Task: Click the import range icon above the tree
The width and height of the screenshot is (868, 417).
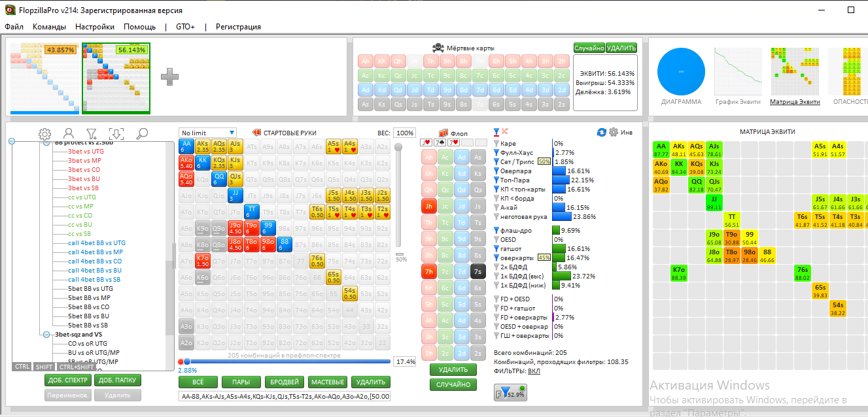Action: point(116,134)
